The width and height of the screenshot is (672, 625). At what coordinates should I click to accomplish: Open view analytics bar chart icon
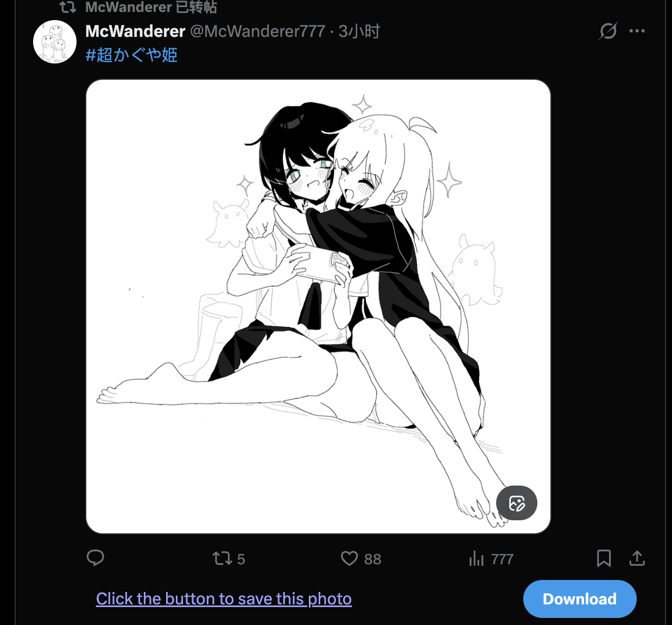(x=476, y=558)
